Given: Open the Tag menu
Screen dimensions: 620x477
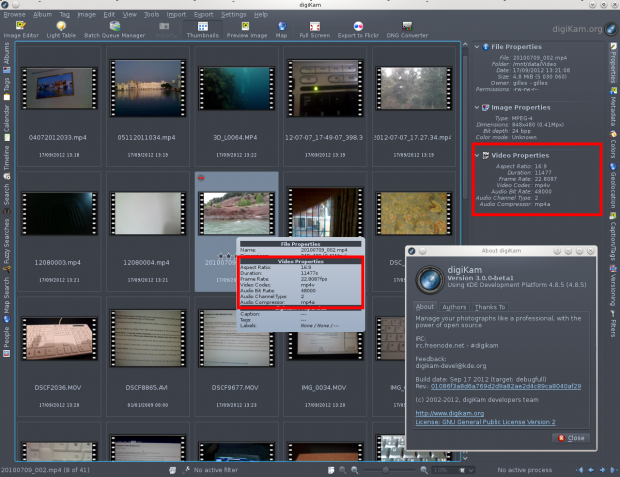Looking at the screenshot, I should pos(64,15).
